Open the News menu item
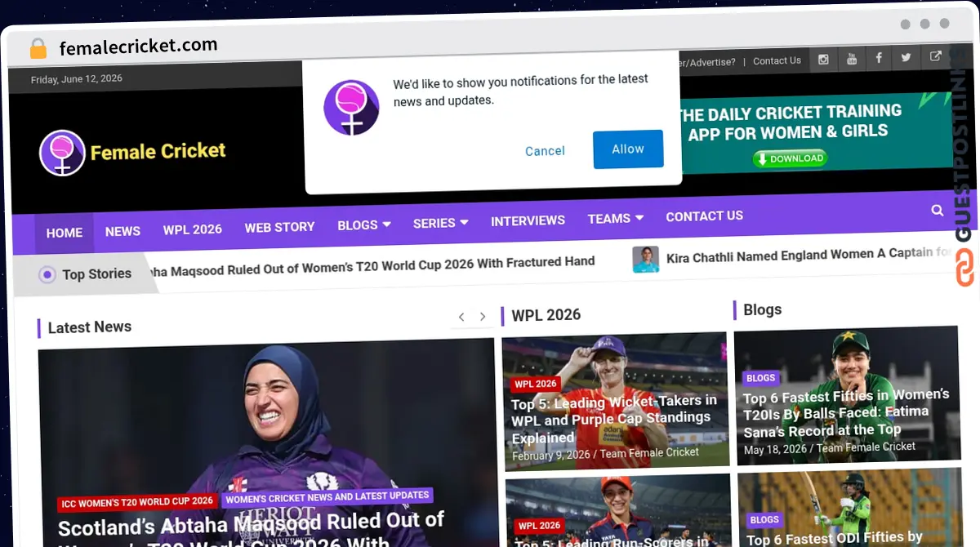The image size is (980, 547). click(122, 231)
